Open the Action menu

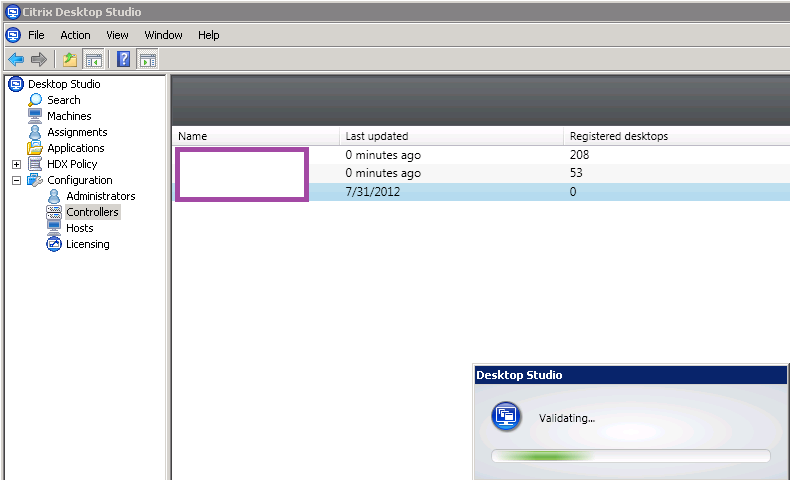[76, 35]
